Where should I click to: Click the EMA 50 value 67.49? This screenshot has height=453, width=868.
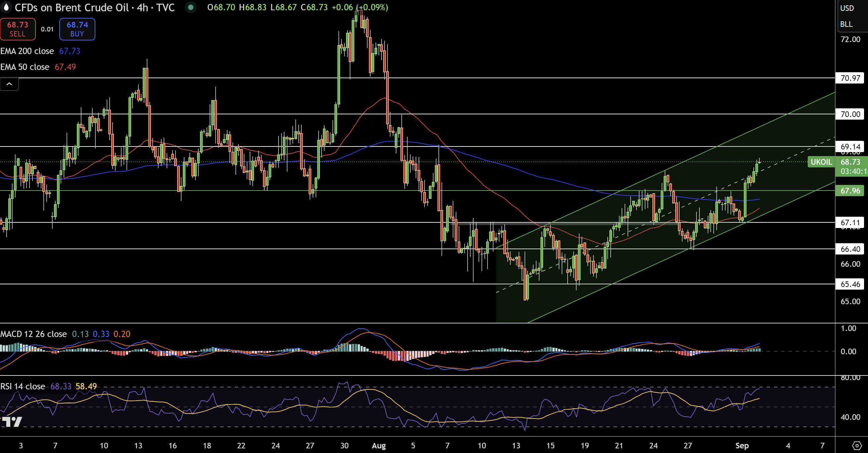click(x=65, y=67)
